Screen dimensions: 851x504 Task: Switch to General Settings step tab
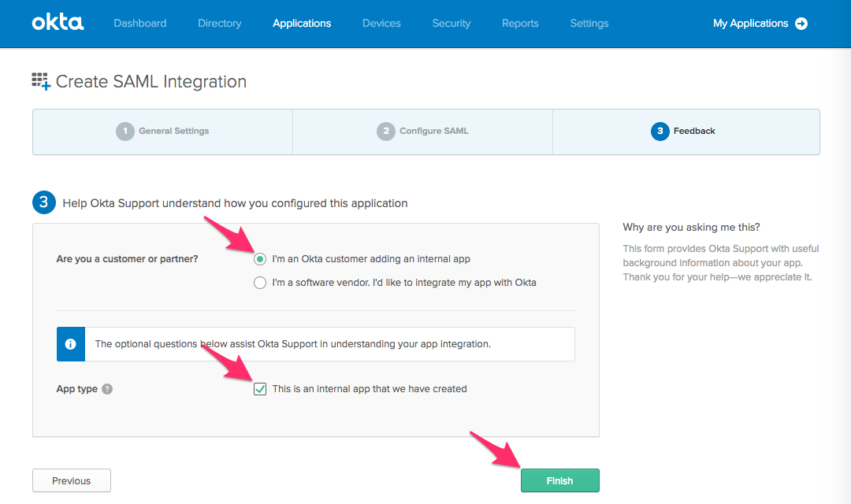(x=163, y=132)
